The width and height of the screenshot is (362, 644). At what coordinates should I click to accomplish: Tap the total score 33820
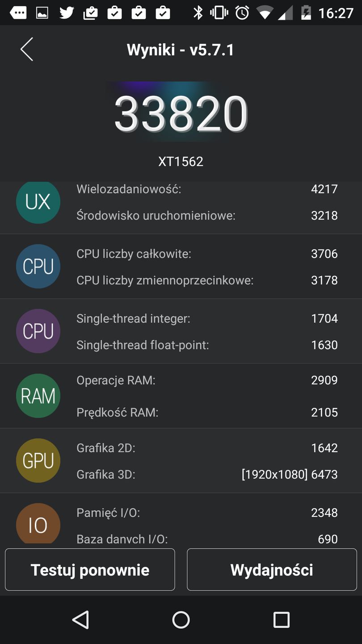[x=181, y=114]
